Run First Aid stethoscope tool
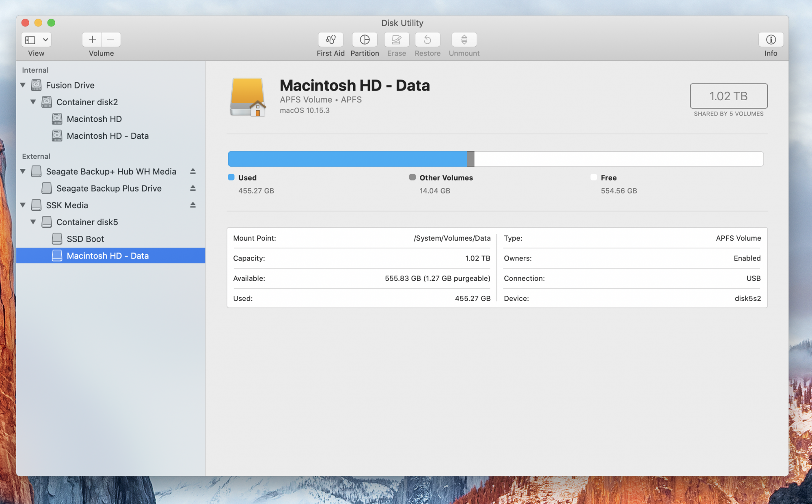This screenshot has width=812, height=504. pyautogui.click(x=330, y=39)
